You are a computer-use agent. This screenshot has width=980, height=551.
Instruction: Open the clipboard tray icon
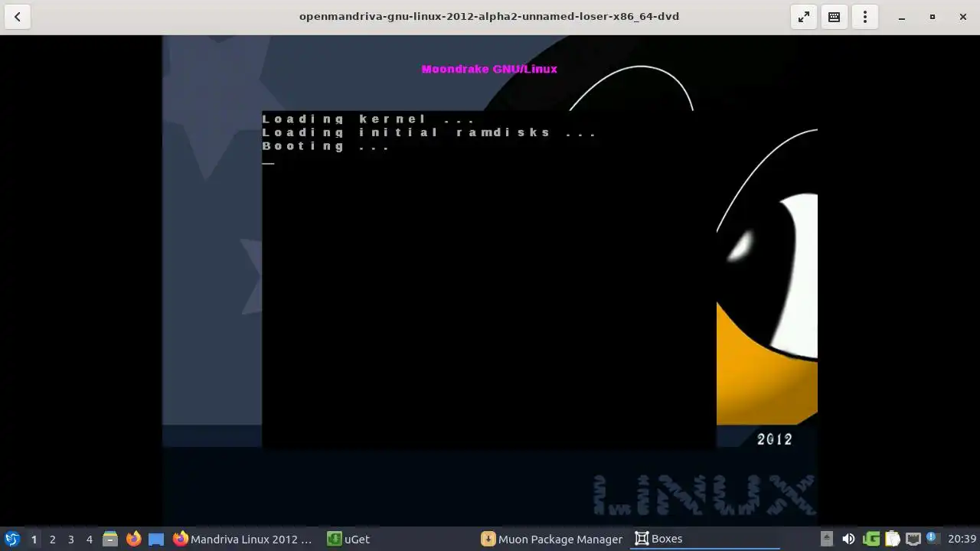(x=892, y=539)
